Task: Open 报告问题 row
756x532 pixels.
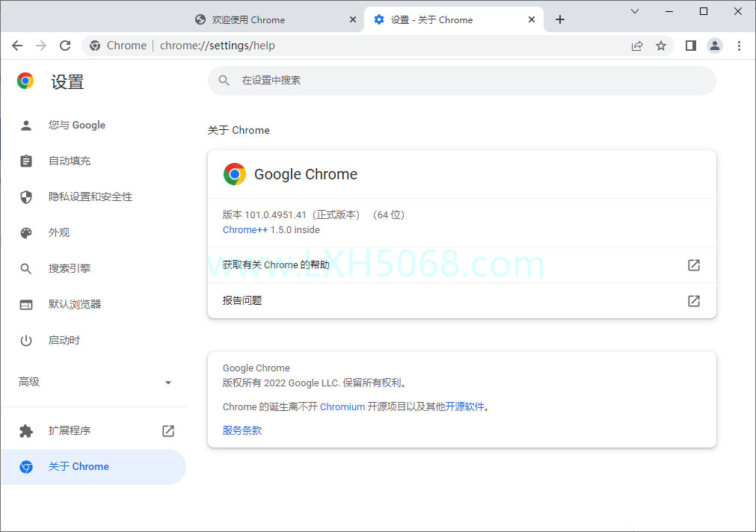Action: pos(462,300)
